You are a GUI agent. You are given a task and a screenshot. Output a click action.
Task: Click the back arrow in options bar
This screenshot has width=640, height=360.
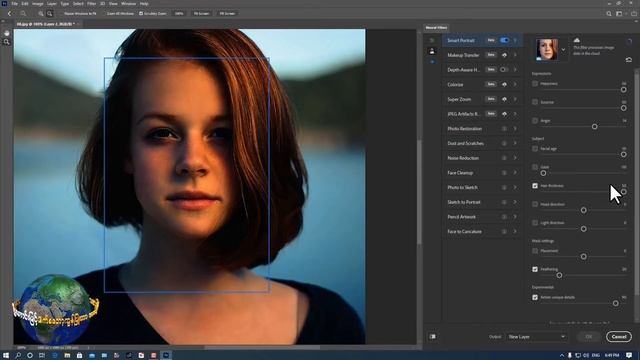(x=9, y=13)
